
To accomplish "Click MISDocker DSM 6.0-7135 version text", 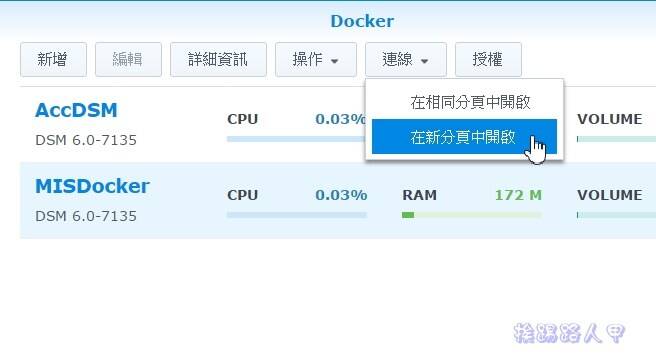I will (86, 216).
